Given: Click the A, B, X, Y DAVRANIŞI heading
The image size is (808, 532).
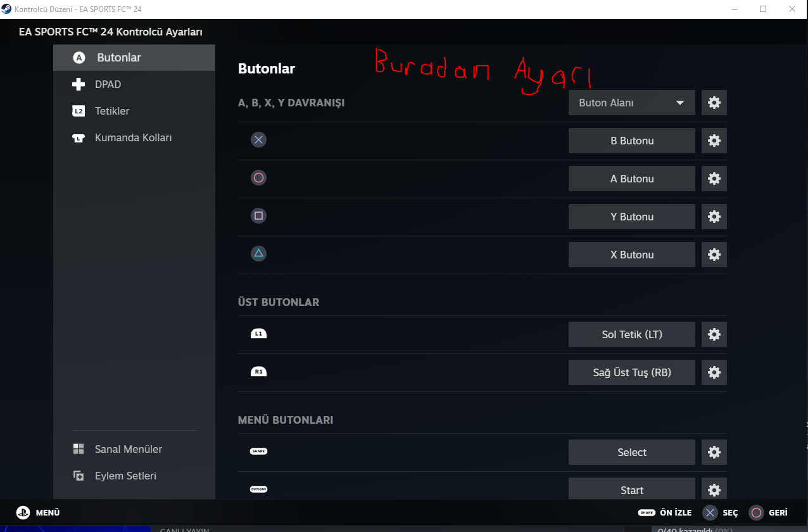Looking at the screenshot, I should (291, 103).
